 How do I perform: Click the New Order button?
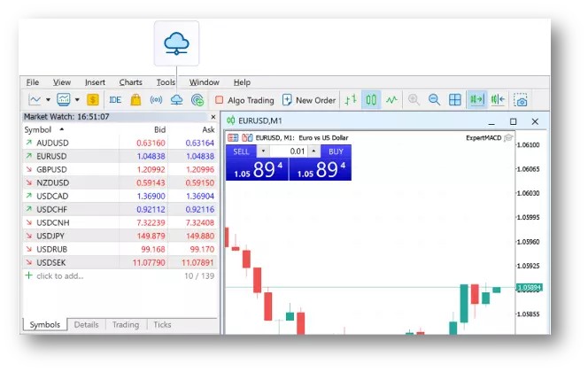309,100
